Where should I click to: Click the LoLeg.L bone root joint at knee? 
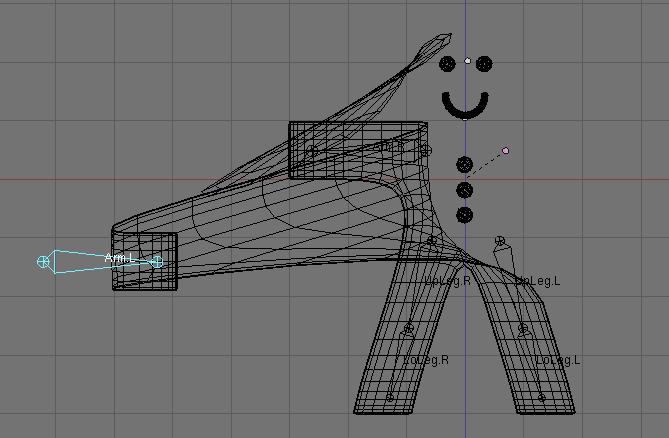(x=523, y=328)
